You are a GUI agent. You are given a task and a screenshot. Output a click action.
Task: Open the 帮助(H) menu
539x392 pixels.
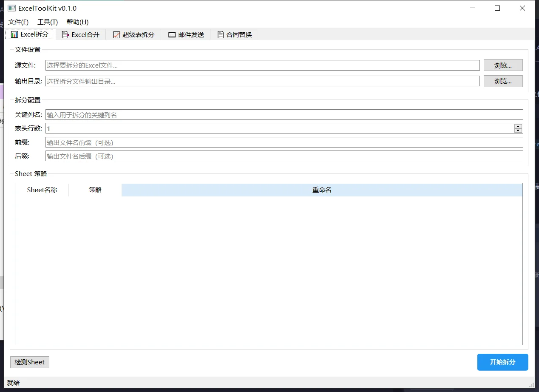77,22
